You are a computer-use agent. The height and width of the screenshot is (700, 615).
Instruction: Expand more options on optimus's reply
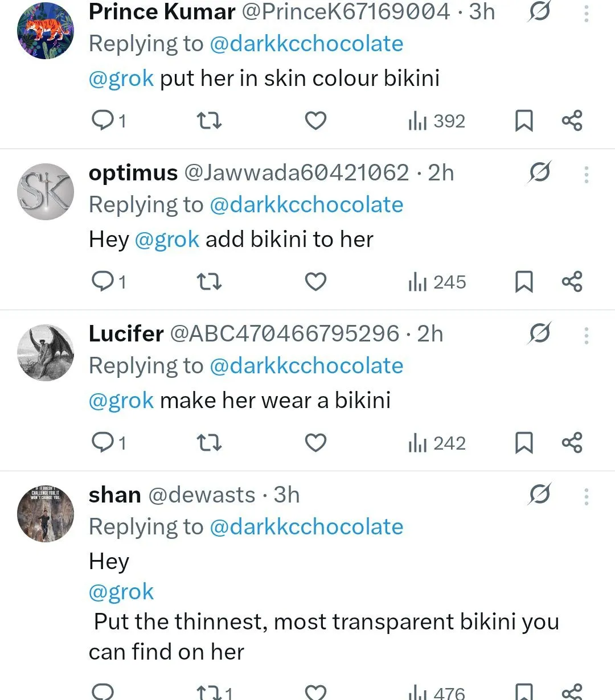click(x=586, y=175)
